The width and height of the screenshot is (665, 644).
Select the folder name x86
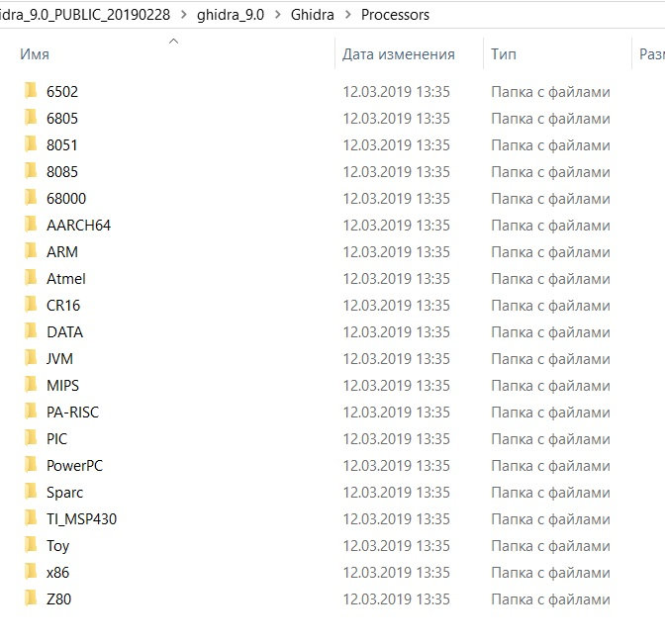[57, 573]
